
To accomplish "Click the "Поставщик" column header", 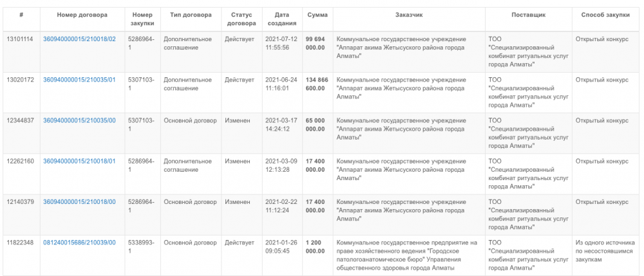I will [x=527, y=14].
